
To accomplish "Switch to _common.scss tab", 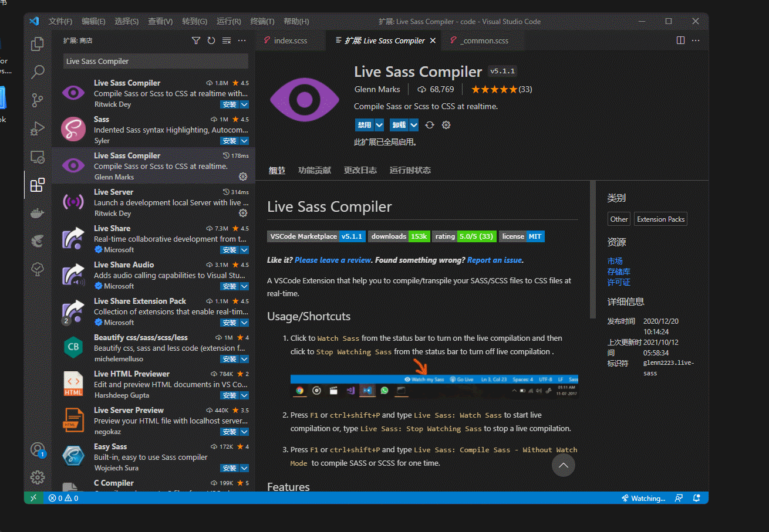I will tap(484, 40).
